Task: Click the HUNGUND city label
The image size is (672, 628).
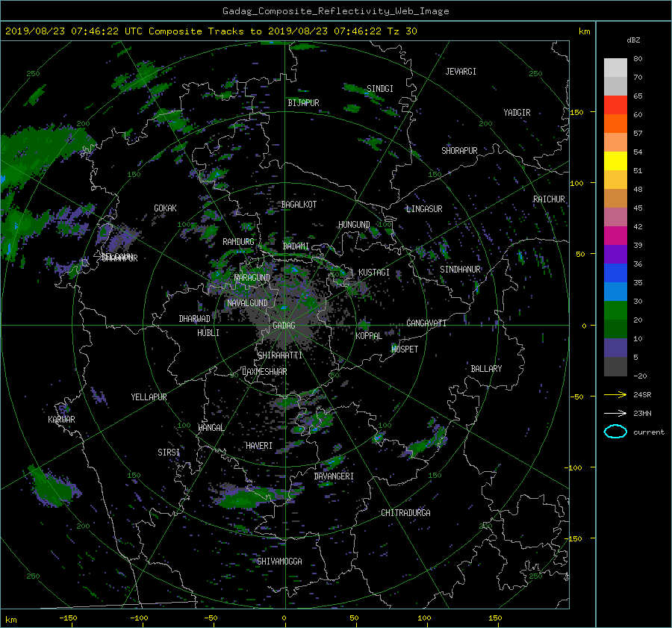Action: coord(354,225)
